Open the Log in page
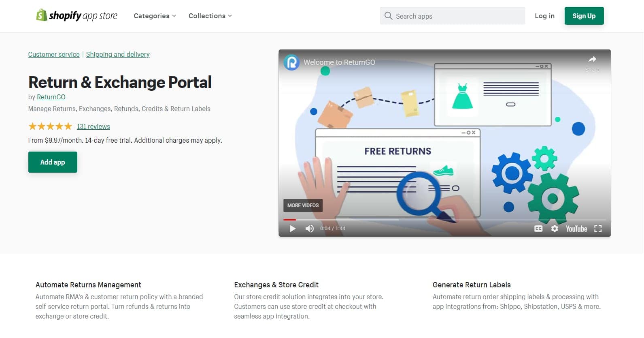 coord(544,16)
